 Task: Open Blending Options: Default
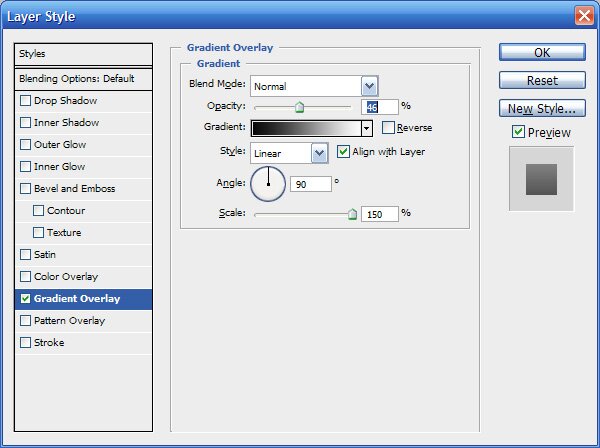click(83, 79)
